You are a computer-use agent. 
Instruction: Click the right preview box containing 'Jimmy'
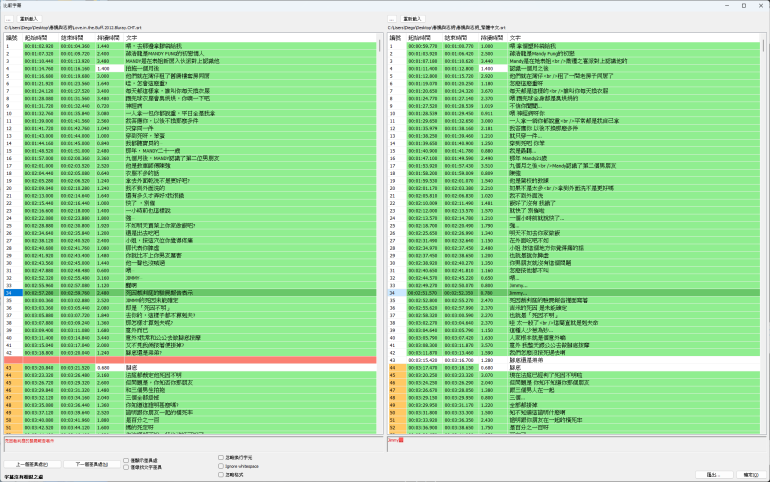point(577,444)
